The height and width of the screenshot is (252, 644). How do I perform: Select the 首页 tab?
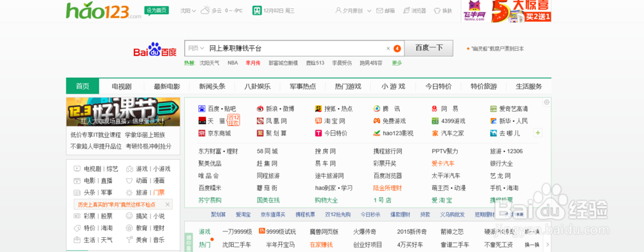click(82, 86)
